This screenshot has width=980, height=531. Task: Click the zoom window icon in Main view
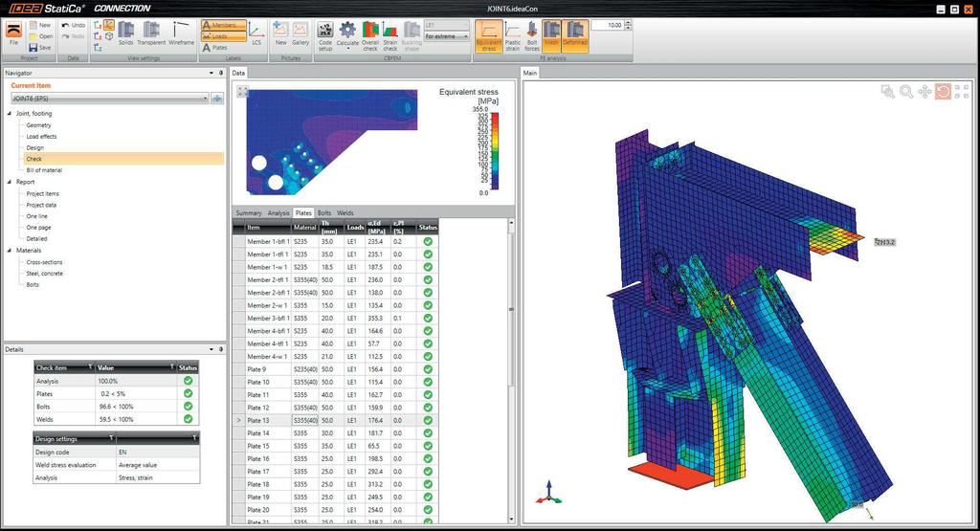pyautogui.click(x=887, y=92)
